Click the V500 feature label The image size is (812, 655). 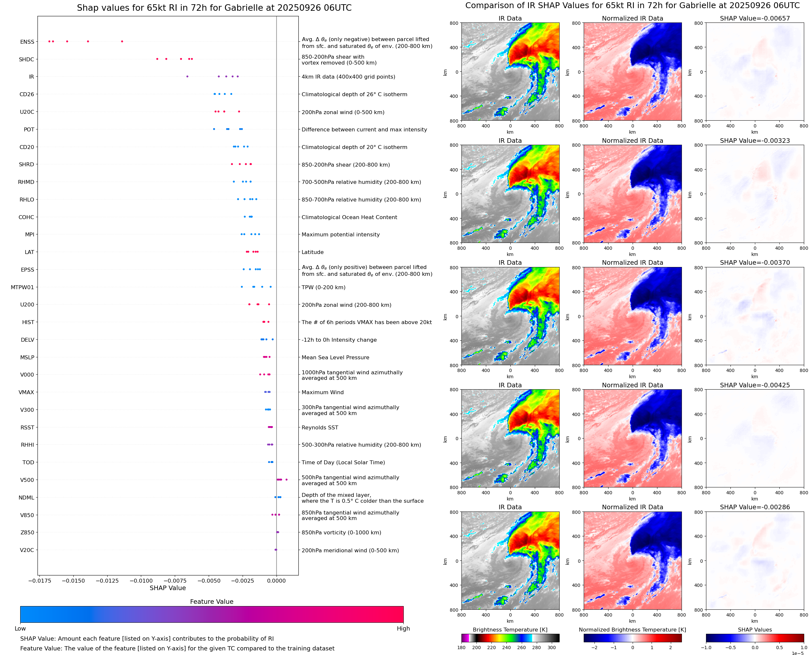[27, 480]
